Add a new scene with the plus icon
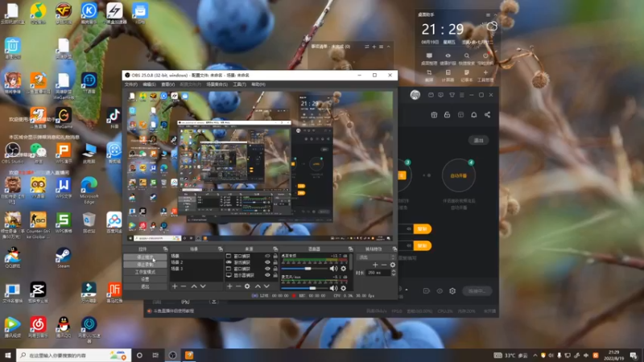644x362 pixels. pyautogui.click(x=175, y=286)
